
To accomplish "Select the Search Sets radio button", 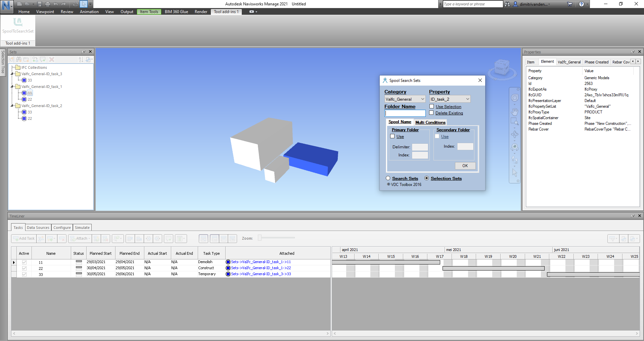I will point(388,178).
